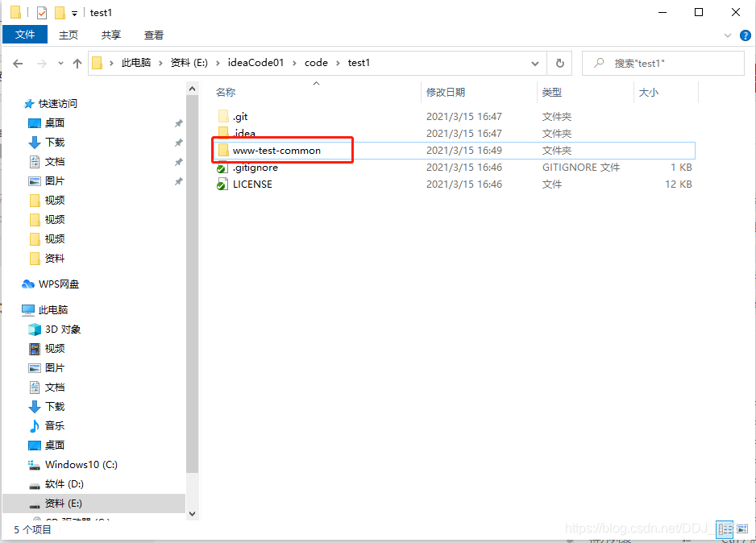The height and width of the screenshot is (543, 756).
Task: Switch to large icons view in status bar
Action: (x=742, y=529)
